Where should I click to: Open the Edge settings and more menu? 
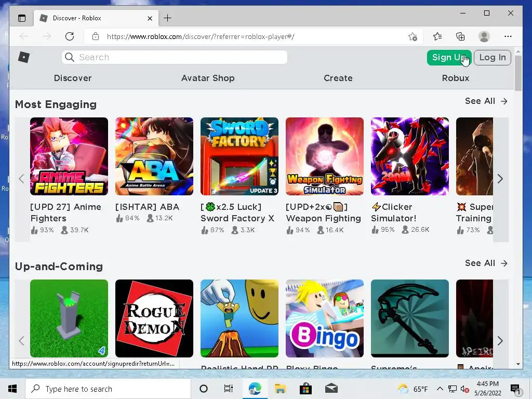pyautogui.click(x=508, y=36)
